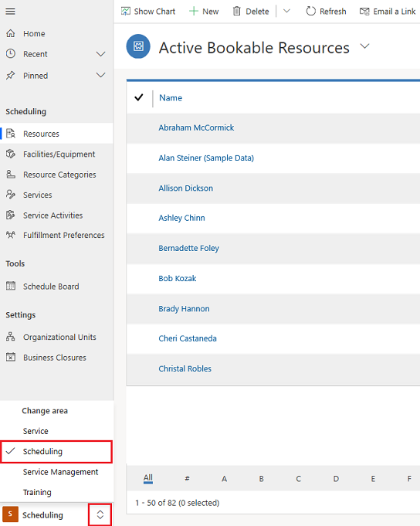Click the Resources nav icon
The height and width of the screenshot is (526, 420).
click(11, 134)
